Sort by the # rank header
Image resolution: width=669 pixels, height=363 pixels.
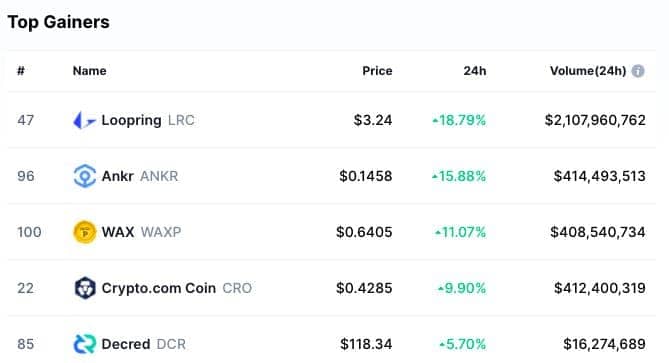point(20,71)
